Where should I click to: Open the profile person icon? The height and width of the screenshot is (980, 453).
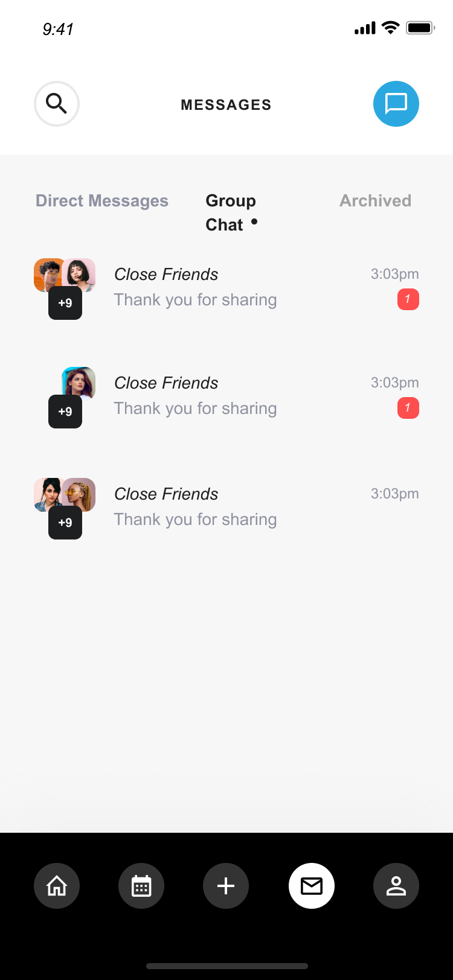point(396,886)
